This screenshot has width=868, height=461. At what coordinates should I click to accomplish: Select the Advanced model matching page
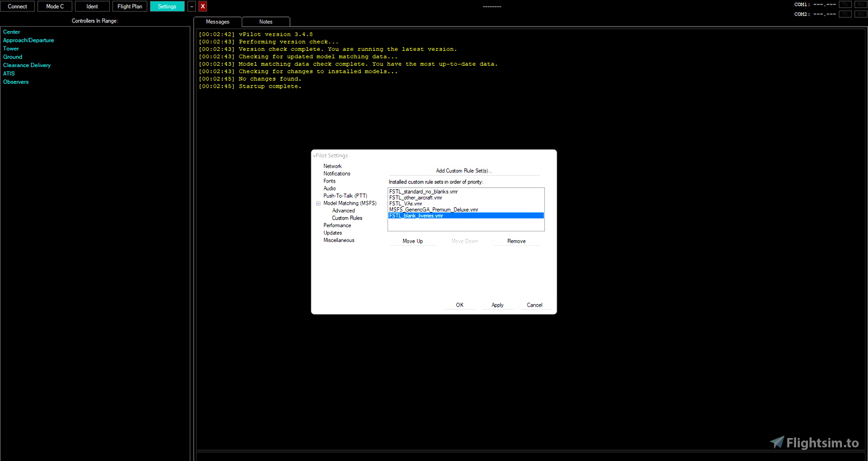pyautogui.click(x=343, y=210)
